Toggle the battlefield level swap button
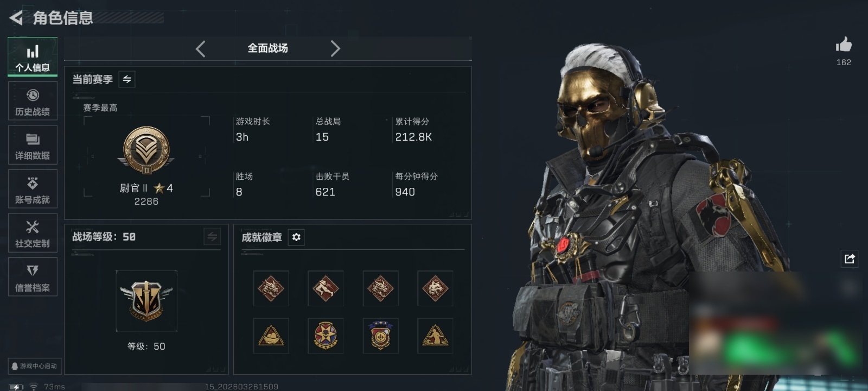 (x=212, y=237)
